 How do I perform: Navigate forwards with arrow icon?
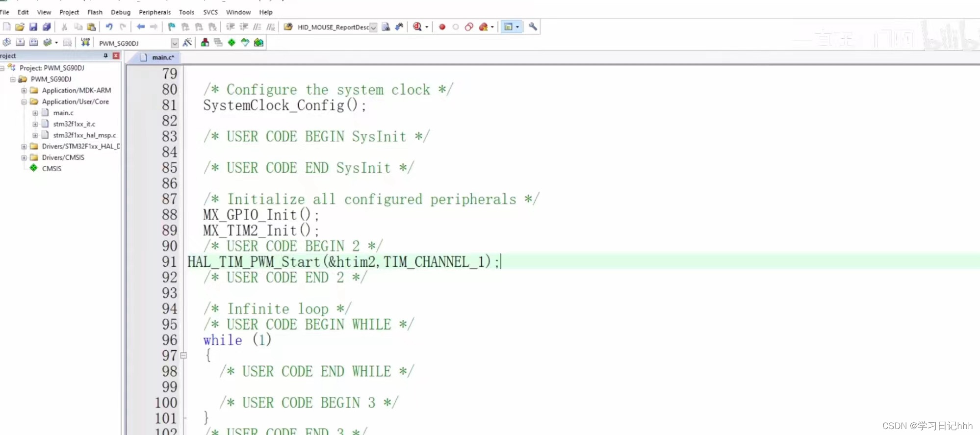tap(154, 27)
